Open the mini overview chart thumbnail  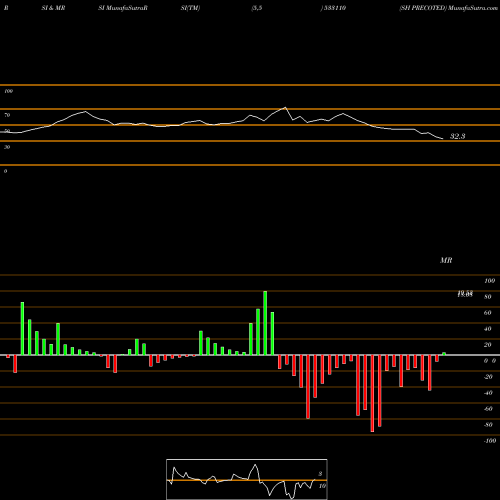(247, 479)
